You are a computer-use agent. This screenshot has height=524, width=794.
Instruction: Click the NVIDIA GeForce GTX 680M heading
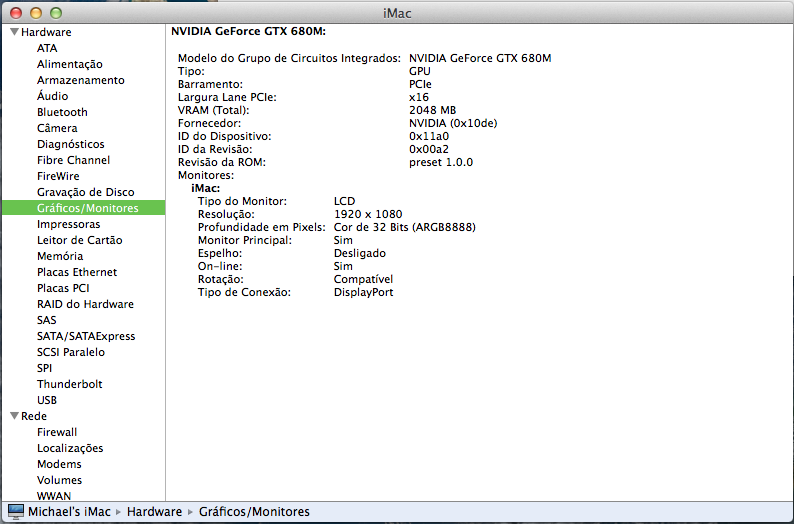(x=248, y=31)
